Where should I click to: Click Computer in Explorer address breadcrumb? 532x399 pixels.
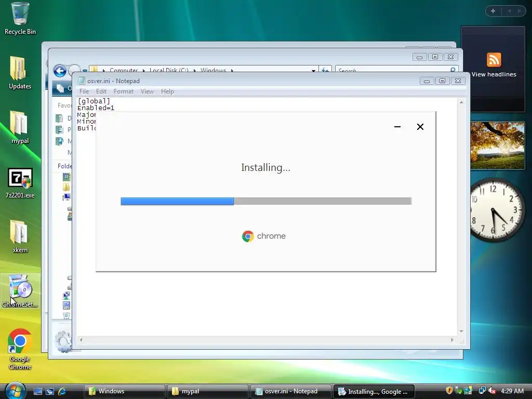(124, 70)
